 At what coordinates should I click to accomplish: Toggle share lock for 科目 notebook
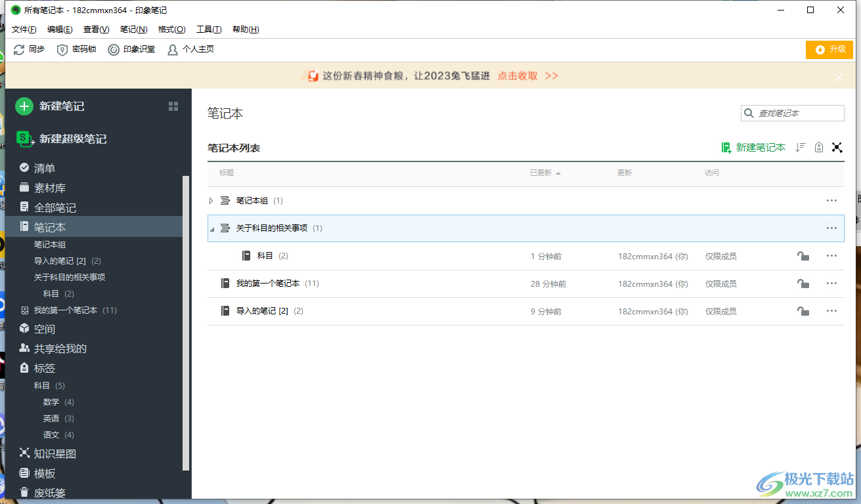pos(803,256)
